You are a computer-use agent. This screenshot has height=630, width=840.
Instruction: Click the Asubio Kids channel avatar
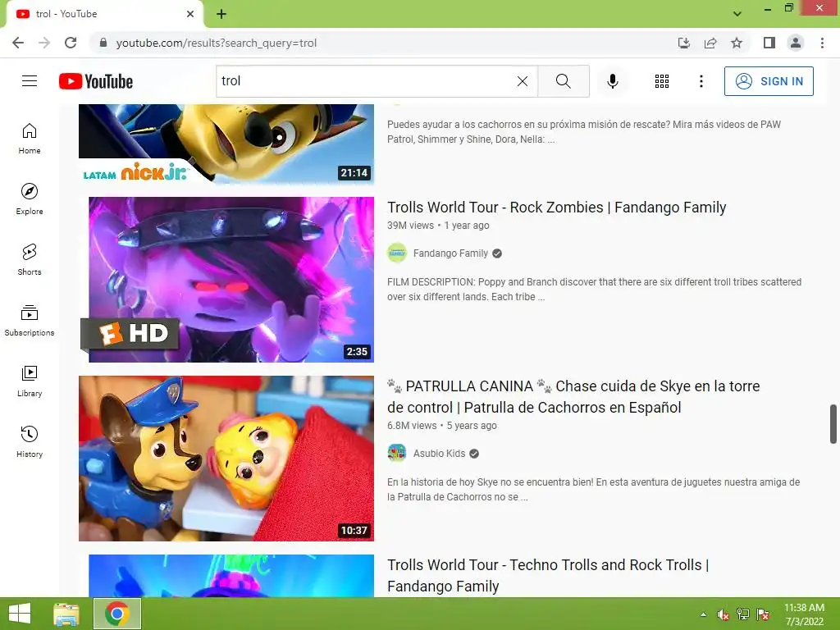(x=397, y=453)
